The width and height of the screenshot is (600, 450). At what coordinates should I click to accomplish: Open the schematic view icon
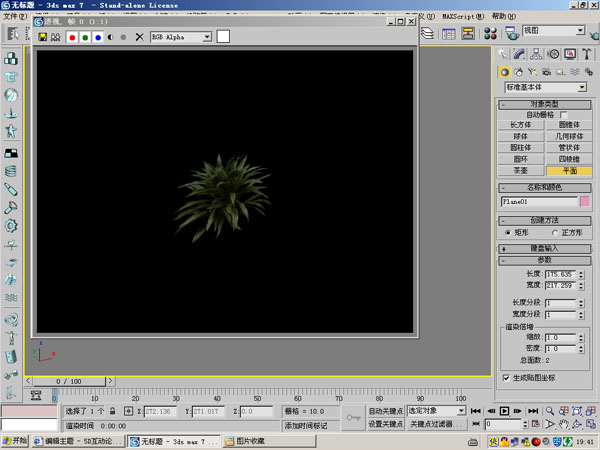coord(468,34)
